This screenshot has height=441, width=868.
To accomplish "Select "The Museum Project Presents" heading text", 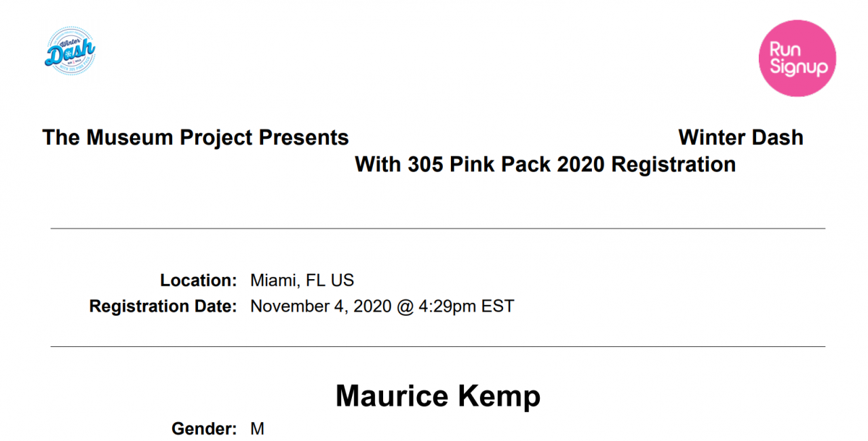I will (x=195, y=138).
